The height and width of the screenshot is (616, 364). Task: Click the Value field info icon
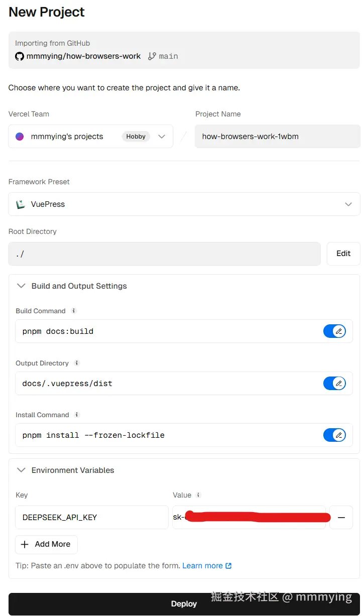[198, 495]
